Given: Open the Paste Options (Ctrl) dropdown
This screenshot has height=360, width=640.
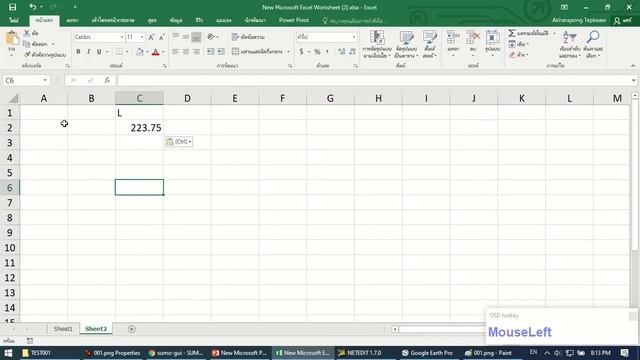Looking at the screenshot, I should click(179, 142).
